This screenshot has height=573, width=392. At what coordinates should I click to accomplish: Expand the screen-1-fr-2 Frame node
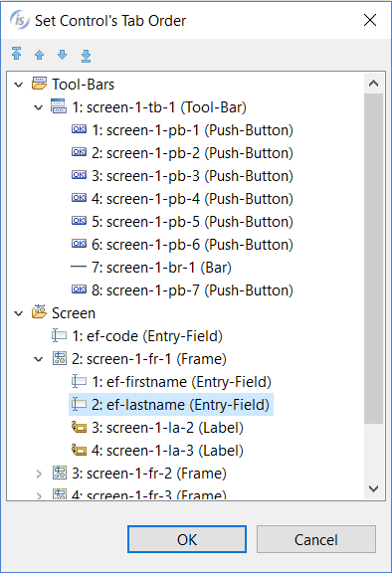click(39, 474)
